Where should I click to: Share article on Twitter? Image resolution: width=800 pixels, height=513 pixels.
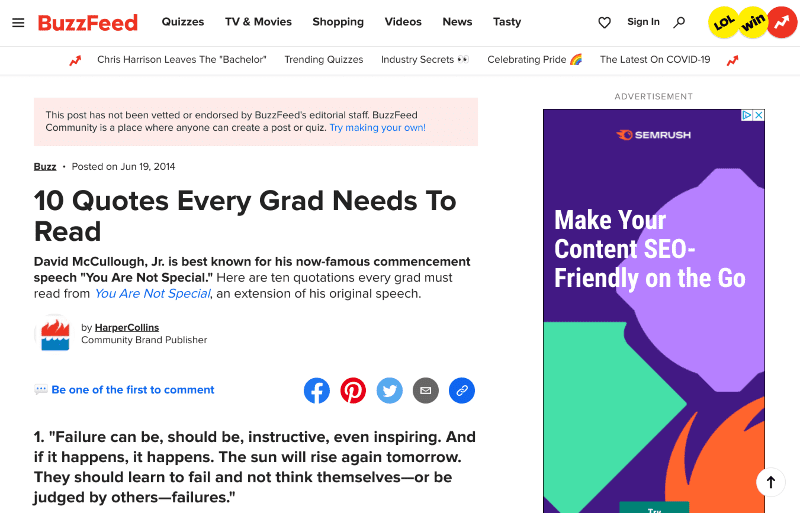[x=389, y=390]
